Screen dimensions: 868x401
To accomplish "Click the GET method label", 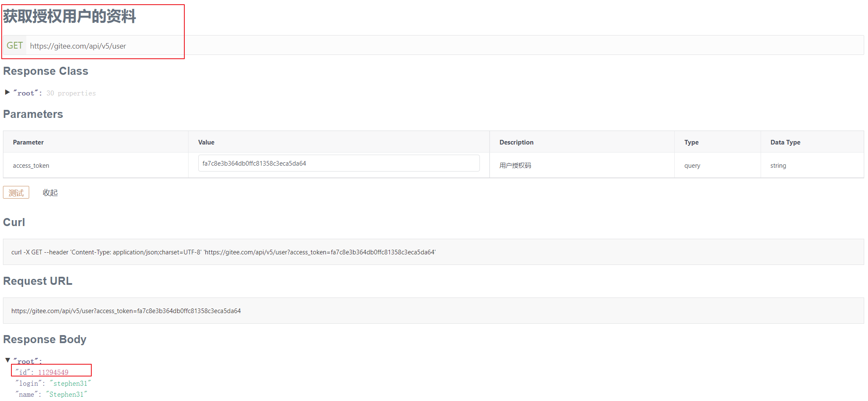I will (15, 45).
